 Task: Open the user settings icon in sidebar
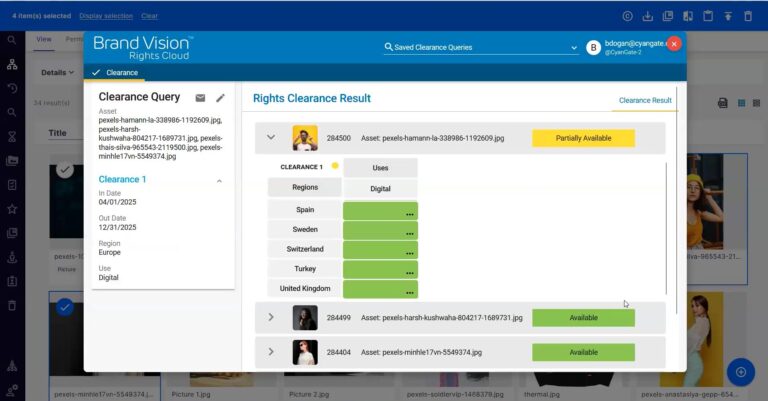pos(12,390)
